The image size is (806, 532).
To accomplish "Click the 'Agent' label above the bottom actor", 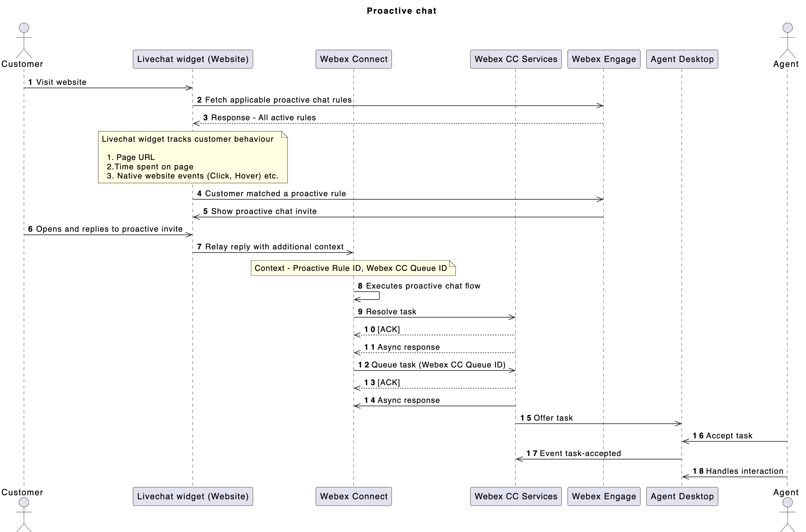I will coord(786,492).
